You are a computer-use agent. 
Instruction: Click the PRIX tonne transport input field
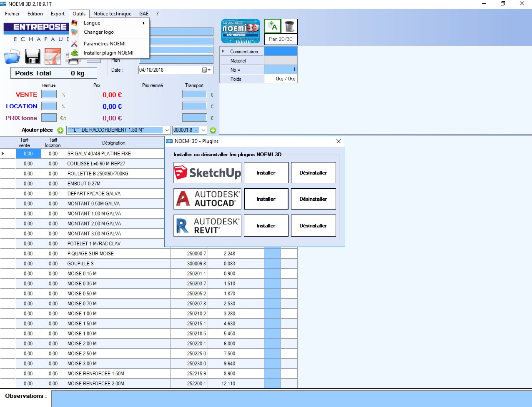point(195,118)
